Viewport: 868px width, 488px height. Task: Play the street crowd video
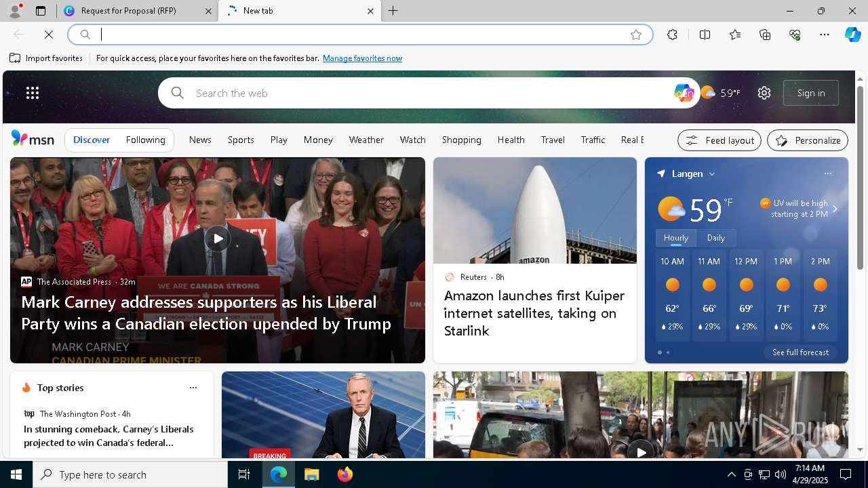click(x=641, y=451)
